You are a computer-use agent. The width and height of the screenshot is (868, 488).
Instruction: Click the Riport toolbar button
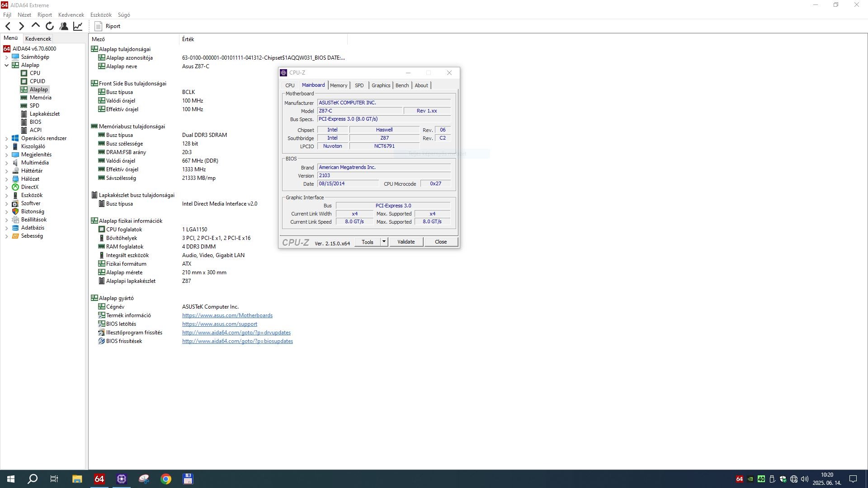click(x=108, y=26)
